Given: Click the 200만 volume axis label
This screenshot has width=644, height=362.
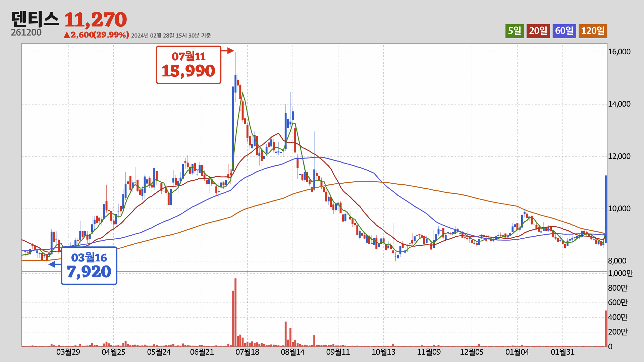Looking at the screenshot, I should [618, 332].
